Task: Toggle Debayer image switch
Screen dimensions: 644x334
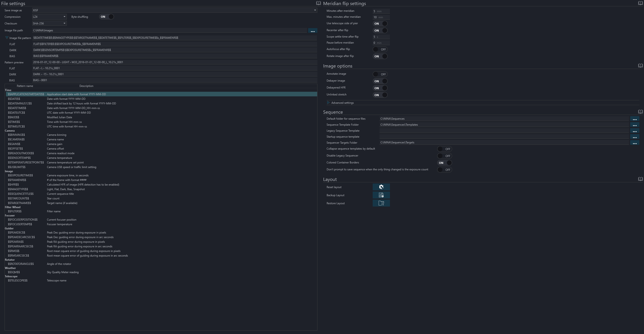Action: [380, 81]
